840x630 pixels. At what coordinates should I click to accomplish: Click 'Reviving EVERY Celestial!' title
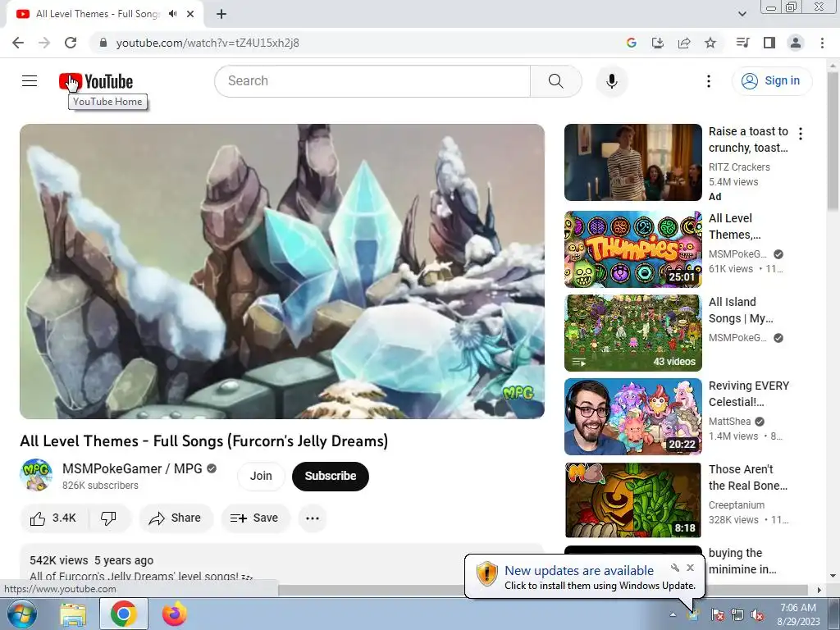click(x=749, y=394)
